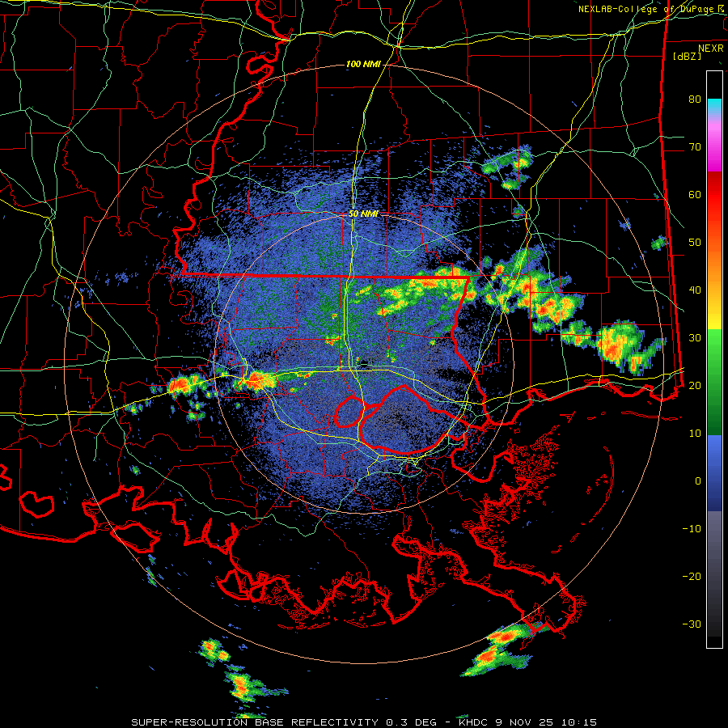The image size is (728, 728).
Task: Select the 20 value on the dBZ scale
Action: [695, 386]
